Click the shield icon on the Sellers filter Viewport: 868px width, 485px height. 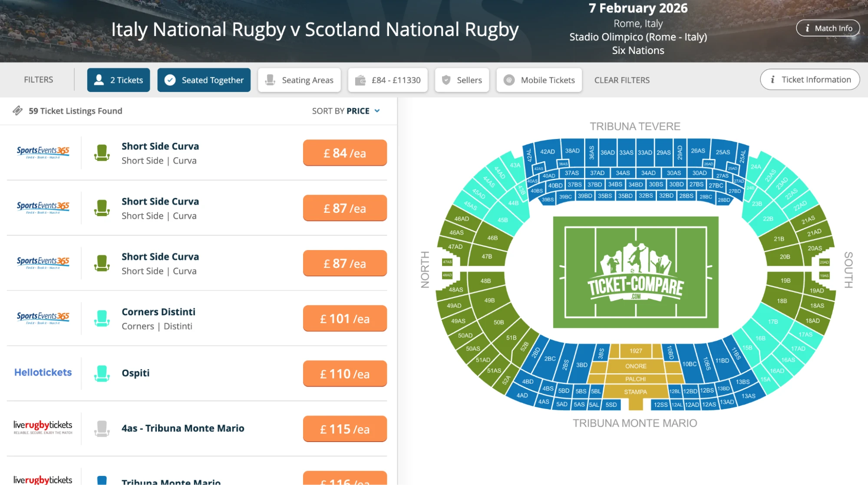(x=446, y=79)
